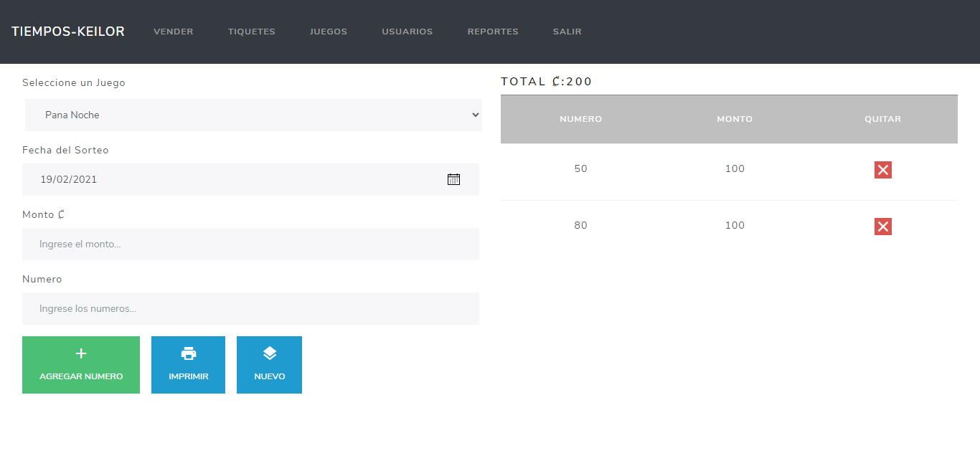Click the NUMERO column header
Screen dimensions: 980x471
(x=580, y=119)
